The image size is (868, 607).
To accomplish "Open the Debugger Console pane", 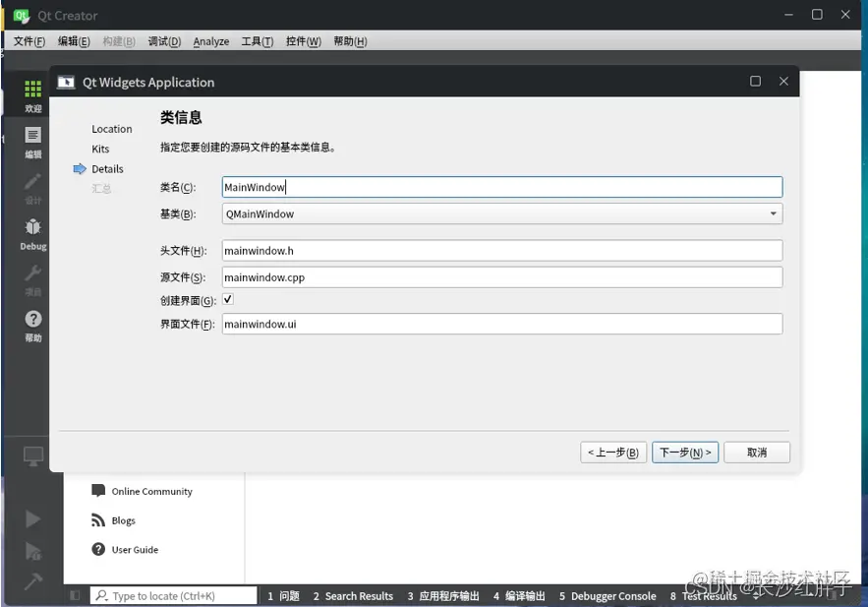I will click(608, 596).
